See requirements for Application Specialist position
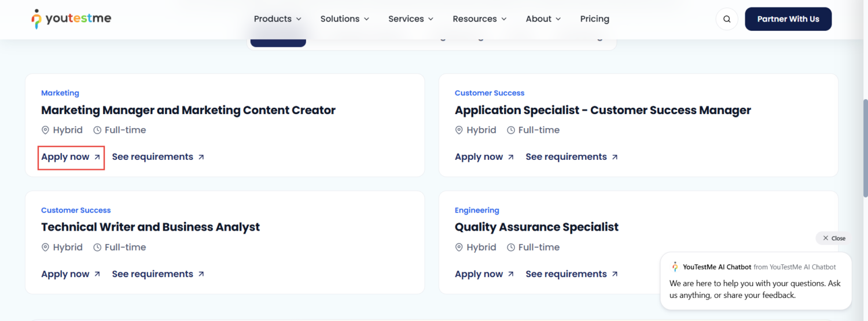The image size is (868, 321). click(x=572, y=157)
